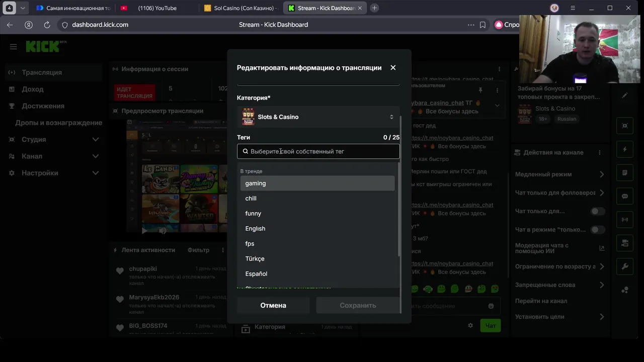The image size is (644, 362).
Task: Switch to the Самая инновационная tab
Action: tap(73, 8)
